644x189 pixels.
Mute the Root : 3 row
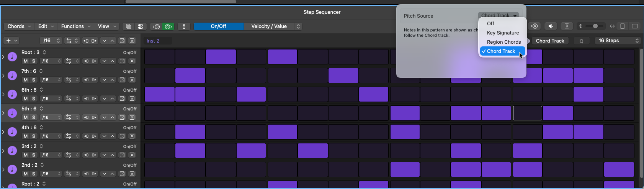pos(26,61)
